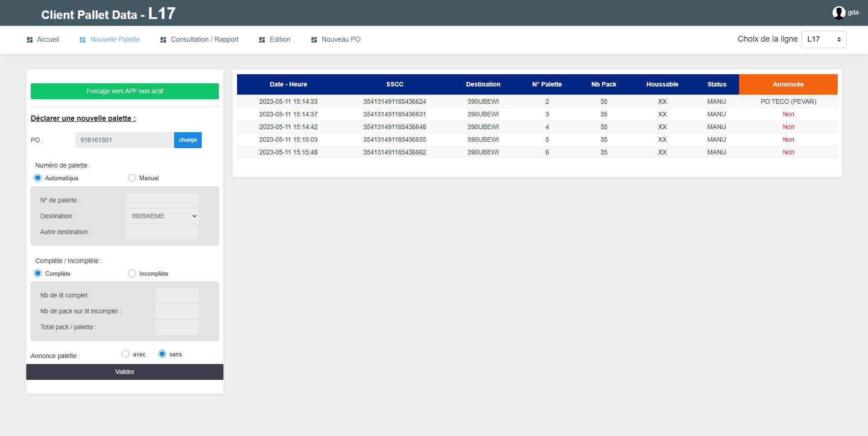Screen dimensions: 868x436
Task: Click the Autre destination input field
Action: pos(162,232)
